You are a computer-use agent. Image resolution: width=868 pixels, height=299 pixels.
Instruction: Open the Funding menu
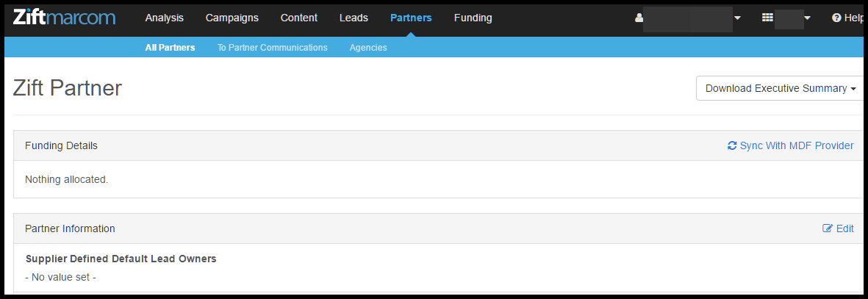[x=473, y=18]
